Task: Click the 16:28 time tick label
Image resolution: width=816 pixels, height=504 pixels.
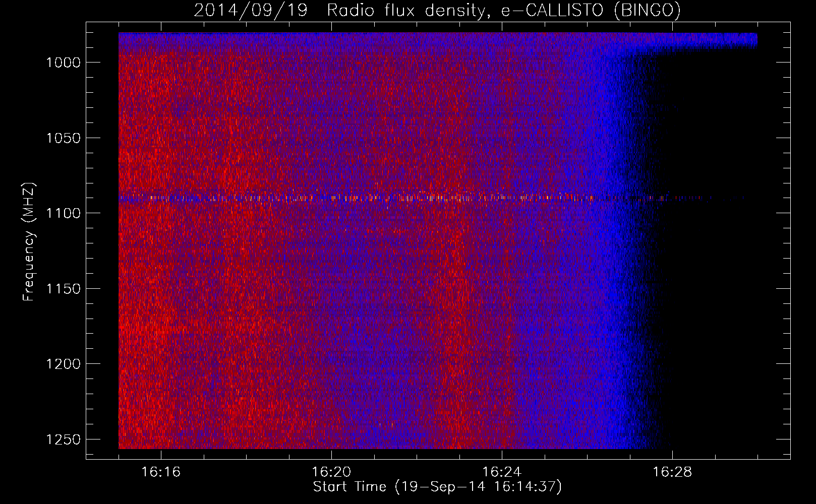Action: [672, 472]
